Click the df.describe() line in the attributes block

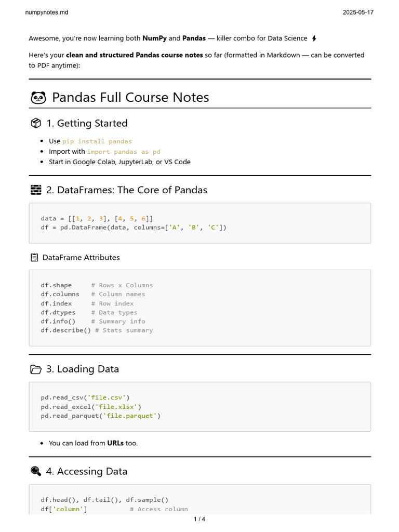pos(97,330)
